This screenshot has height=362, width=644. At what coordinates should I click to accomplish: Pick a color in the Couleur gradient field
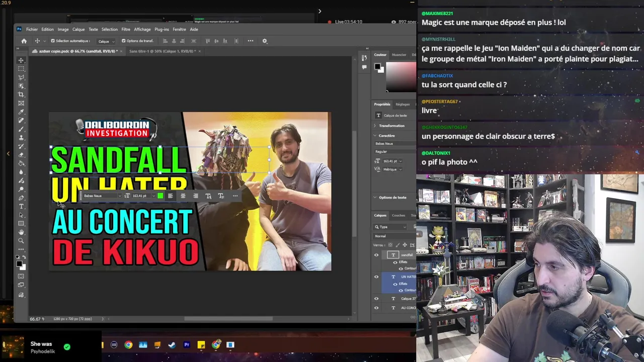pyautogui.click(x=401, y=77)
